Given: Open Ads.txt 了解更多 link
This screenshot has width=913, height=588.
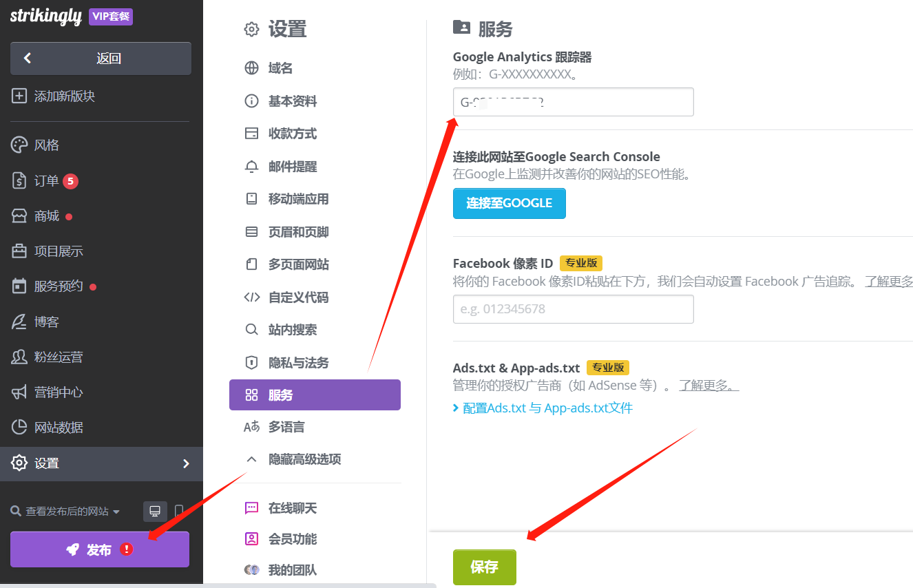Looking at the screenshot, I should pyautogui.click(x=709, y=386).
